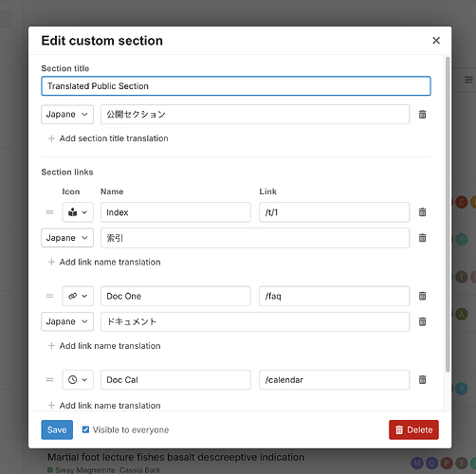The width and height of the screenshot is (476, 474).
Task: Open the clock icon picker for Doc Cal
Action: (78, 380)
